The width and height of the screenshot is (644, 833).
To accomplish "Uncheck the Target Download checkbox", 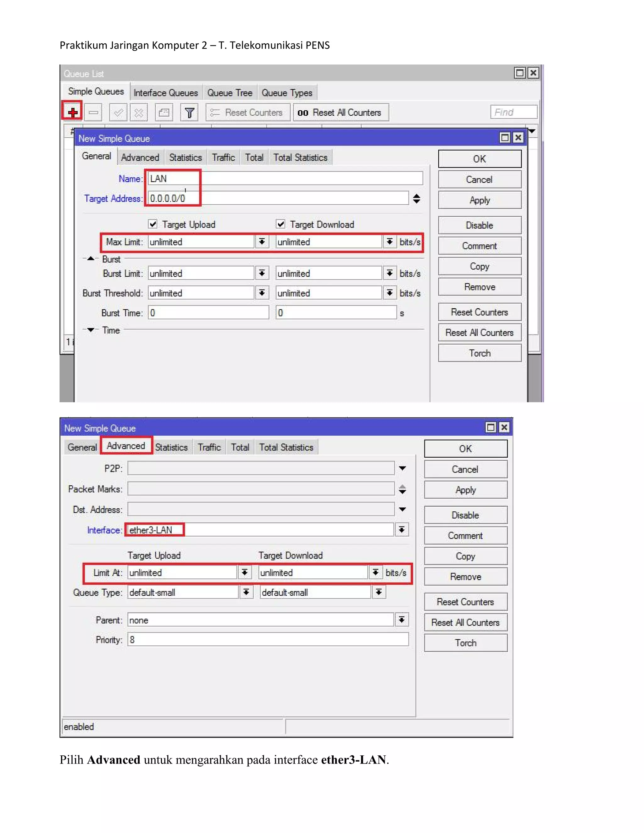I will pyautogui.click(x=281, y=224).
